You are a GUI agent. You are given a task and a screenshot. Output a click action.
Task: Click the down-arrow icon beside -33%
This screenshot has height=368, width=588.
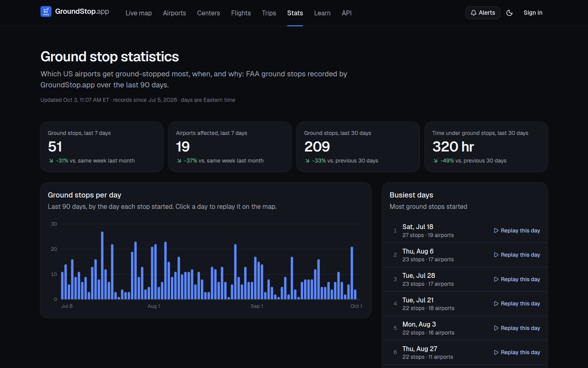pyautogui.click(x=307, y=161)
